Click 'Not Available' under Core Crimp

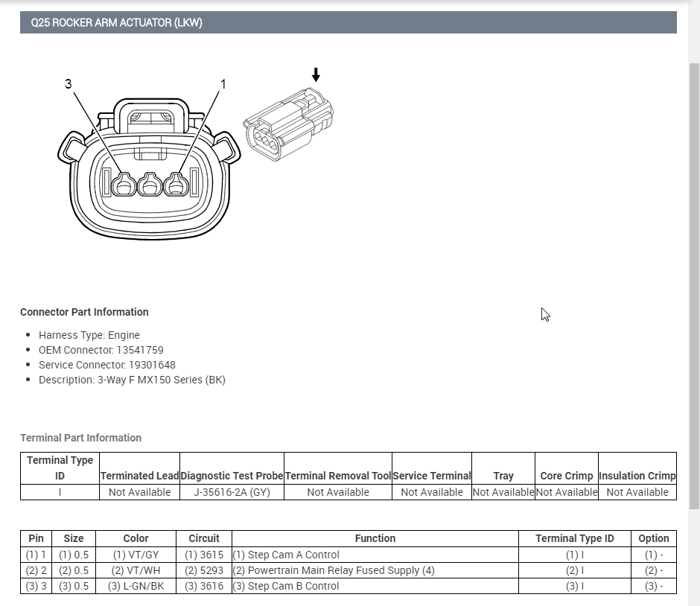[567, 492]
